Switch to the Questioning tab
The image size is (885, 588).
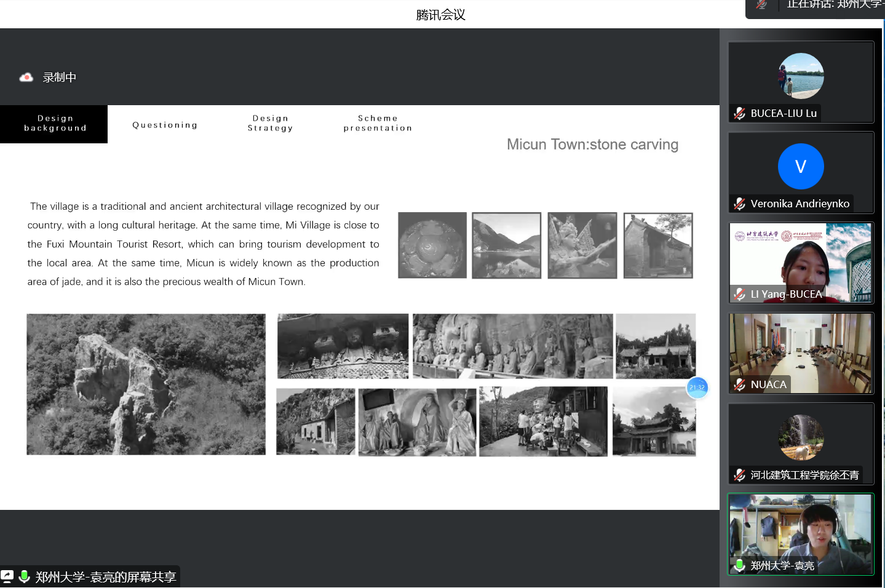(x=165, y=125)
